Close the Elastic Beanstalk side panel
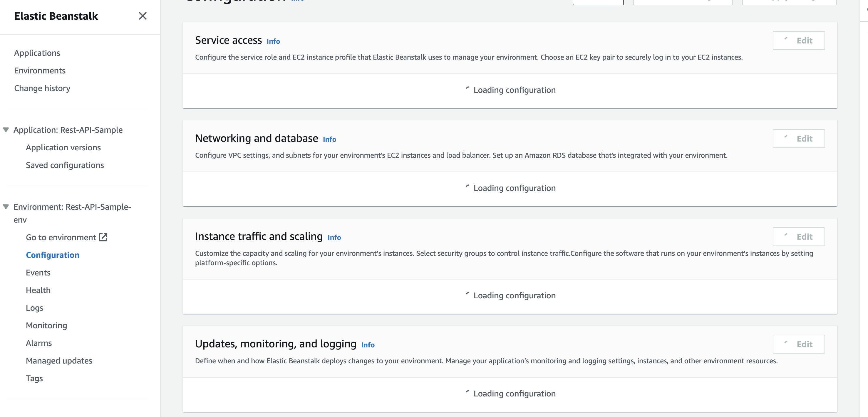Viewport: 868px width, 417px height. coord(143,16)
